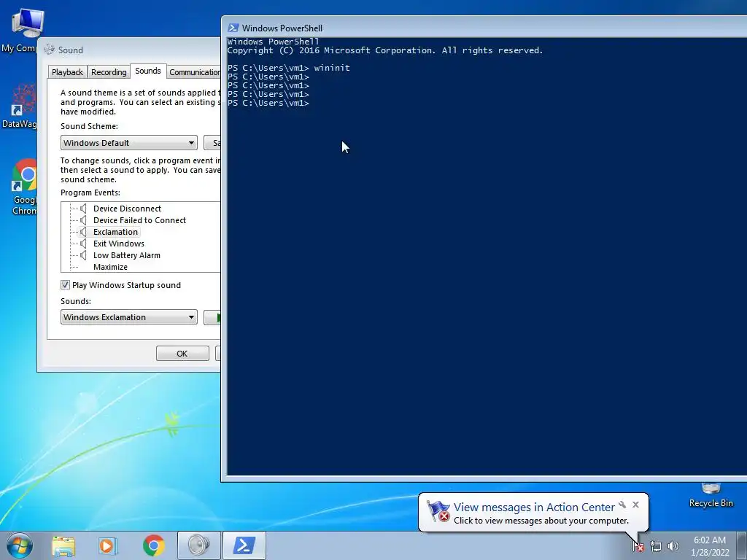Click OK in the Sound dialog
This screenshot has height=560, width=747.
pyautogui.click(x=182, y=354)
